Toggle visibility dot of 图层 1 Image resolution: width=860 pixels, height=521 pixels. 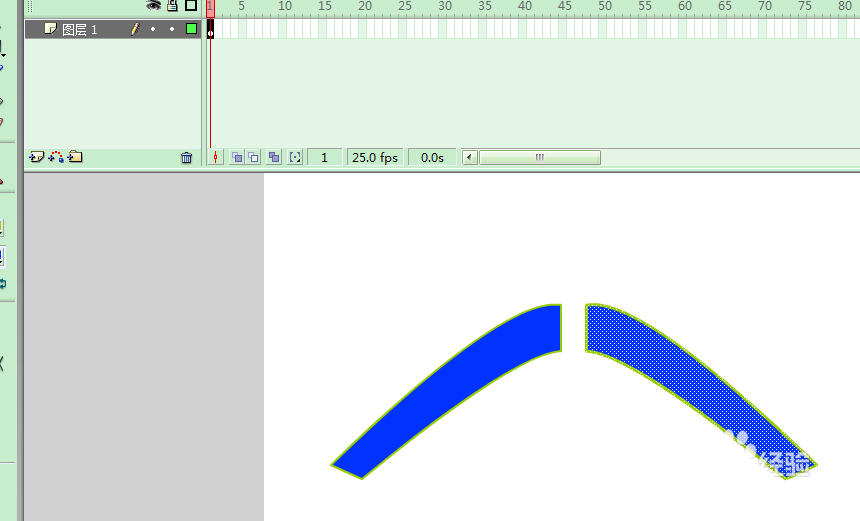[x=153, y=29]
